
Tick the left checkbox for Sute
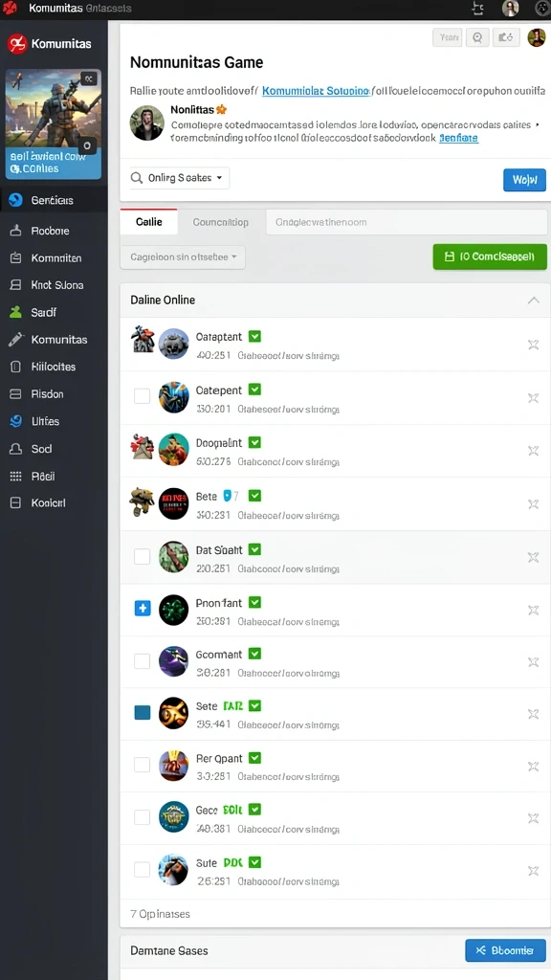143,869
